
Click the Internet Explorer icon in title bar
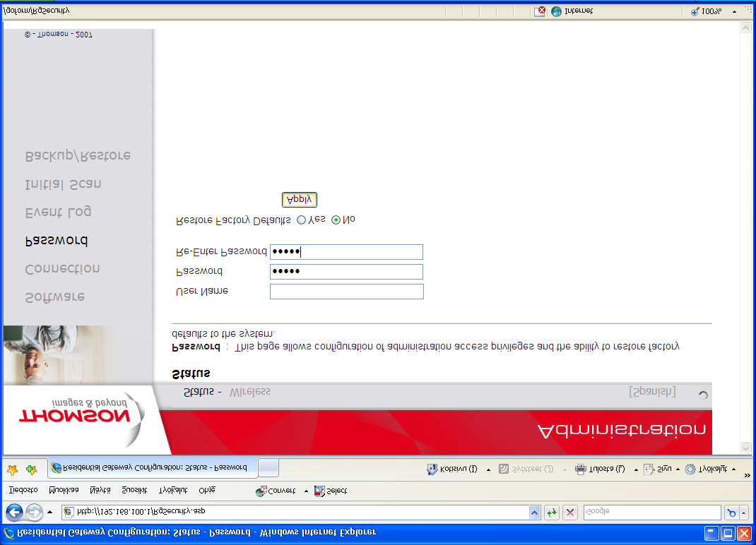pos(9,533)
